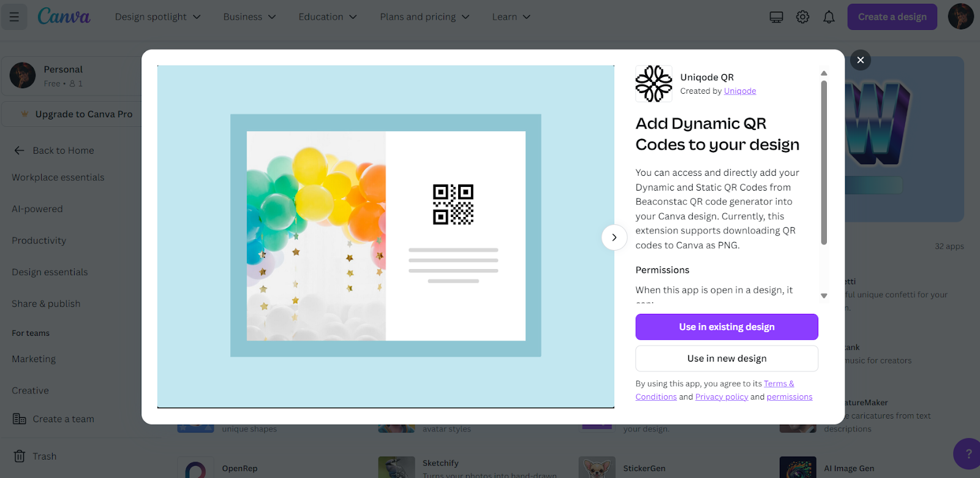The width and height of the screenshot is (980, 478).
Task: Show next preview image with arrow
Action: [x=614, y=237]
